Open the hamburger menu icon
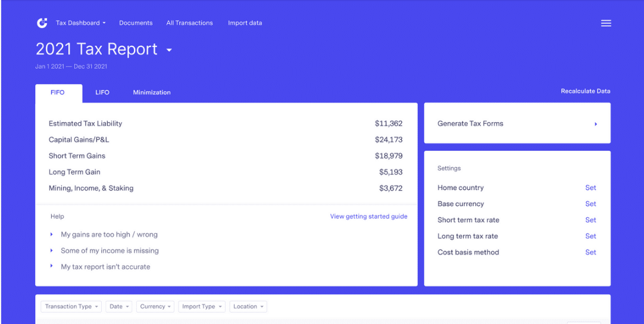 coord(606,23)
